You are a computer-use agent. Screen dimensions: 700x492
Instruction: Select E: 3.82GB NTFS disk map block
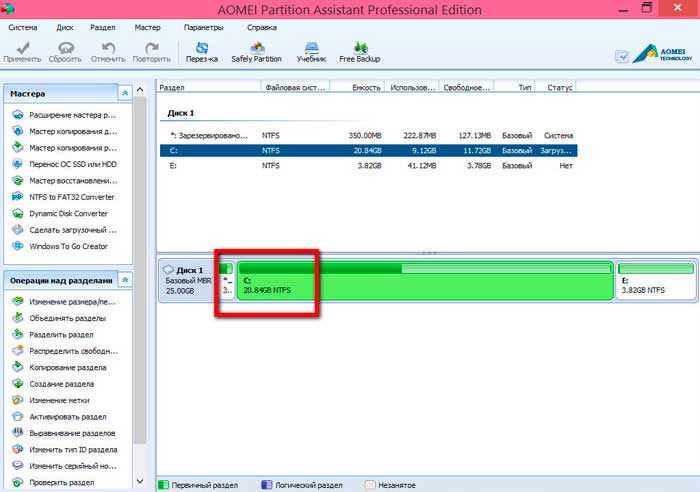point(655,280)
